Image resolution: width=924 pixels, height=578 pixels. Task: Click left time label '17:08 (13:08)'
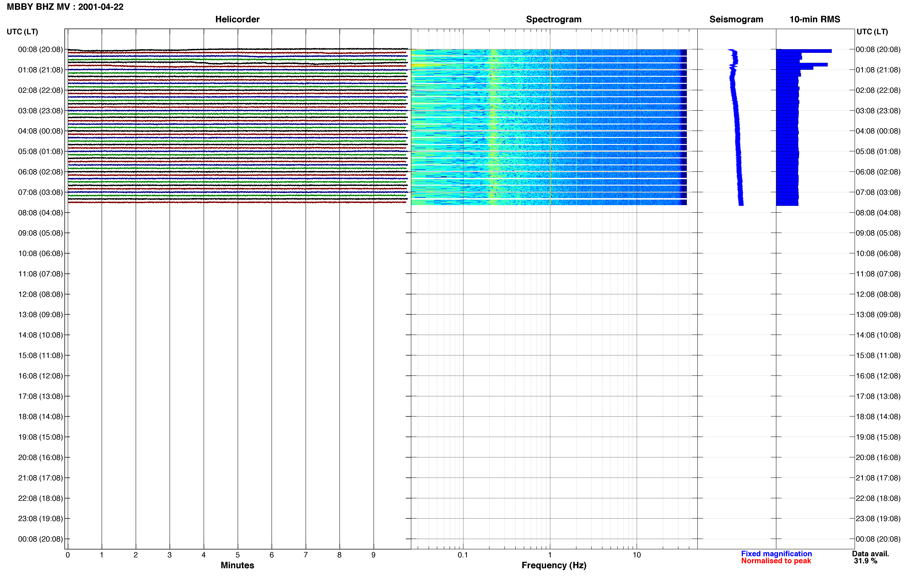(40, 396)
